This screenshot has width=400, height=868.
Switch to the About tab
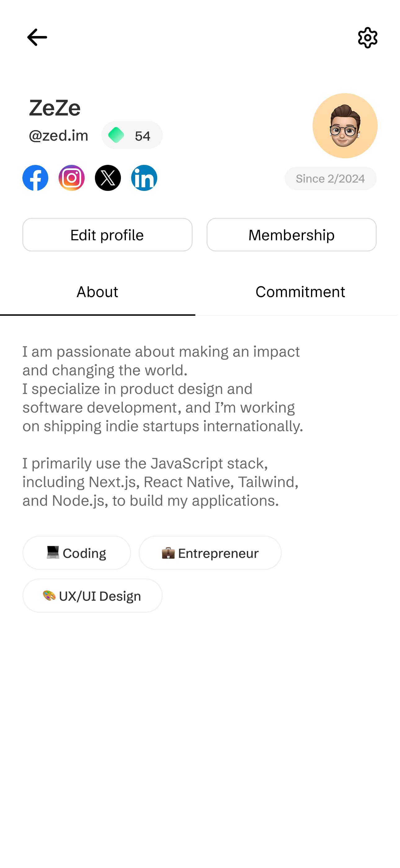pos(97,292)
